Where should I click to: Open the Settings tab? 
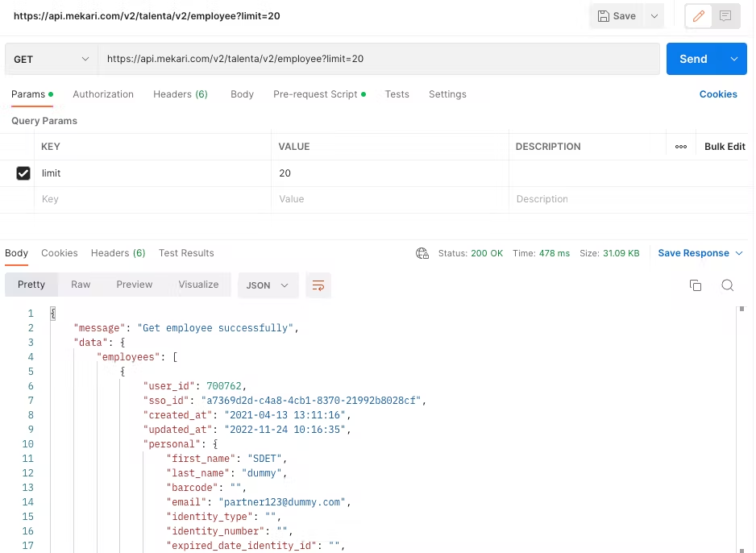447,94
